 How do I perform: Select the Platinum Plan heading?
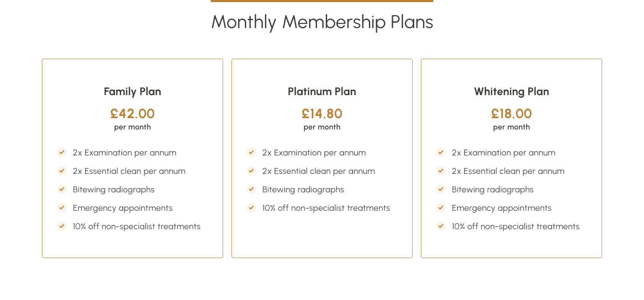(x=322, y=91)
